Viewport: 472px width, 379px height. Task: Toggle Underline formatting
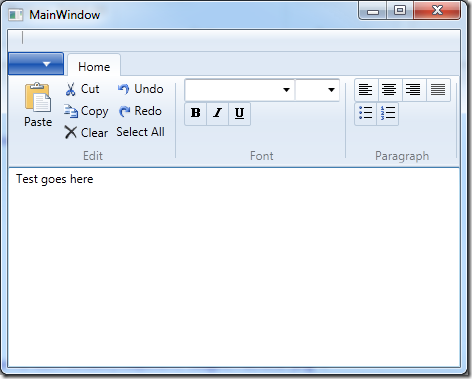click(239, 113)
